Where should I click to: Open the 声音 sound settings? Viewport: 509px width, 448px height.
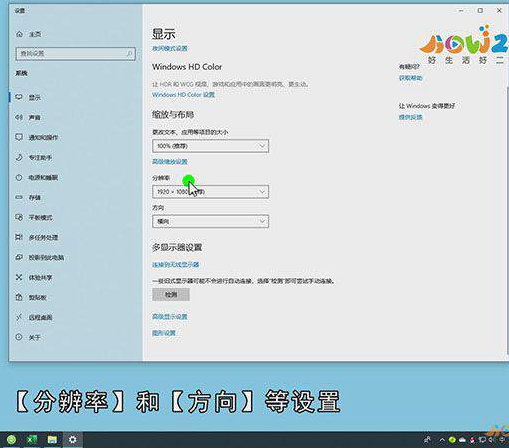click(76, 117)
